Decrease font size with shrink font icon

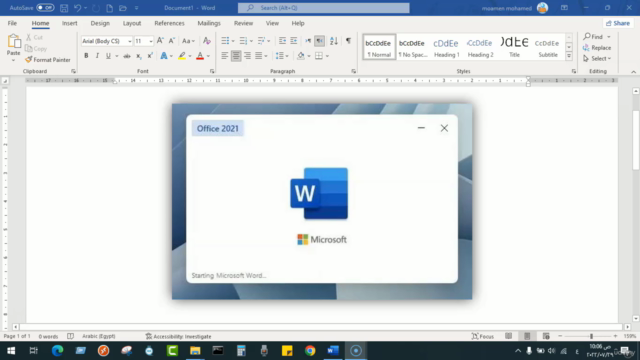(x=171, y=41)
